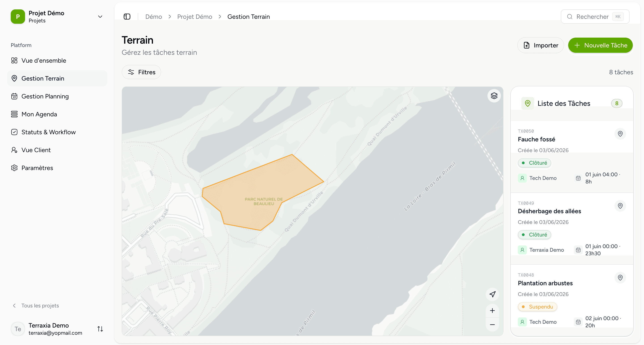Image resolution: width=644 pixels, height=345 pixels.
Task: Open Vue d'ensemble in sidebar
Action: (57, 61)
